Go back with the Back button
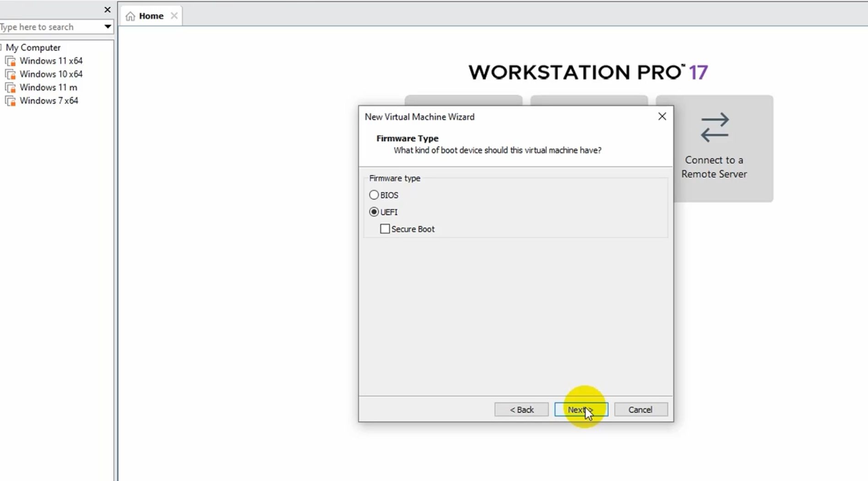The height and width of the screenshot is (481, 868). [x=521, y=410]
